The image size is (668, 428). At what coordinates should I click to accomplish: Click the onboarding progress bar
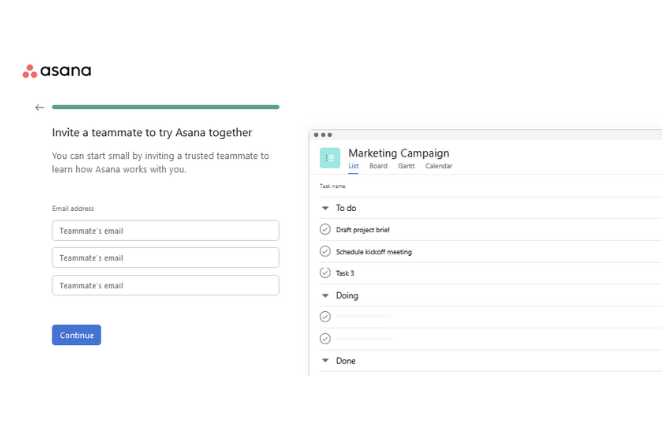pos(166,107)
